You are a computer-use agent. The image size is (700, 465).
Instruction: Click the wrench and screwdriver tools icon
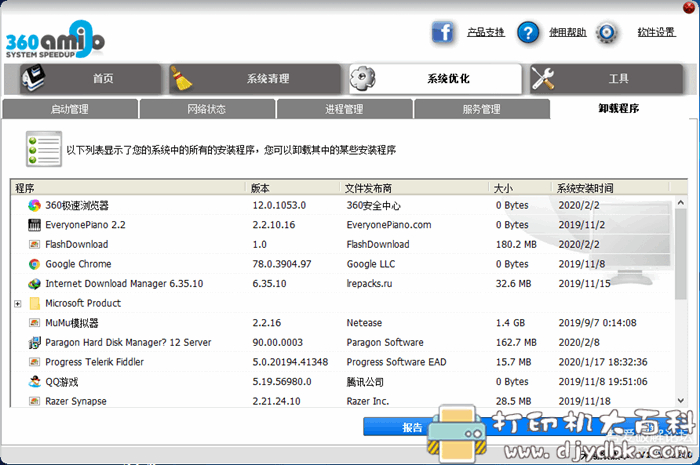coord(542,79)
